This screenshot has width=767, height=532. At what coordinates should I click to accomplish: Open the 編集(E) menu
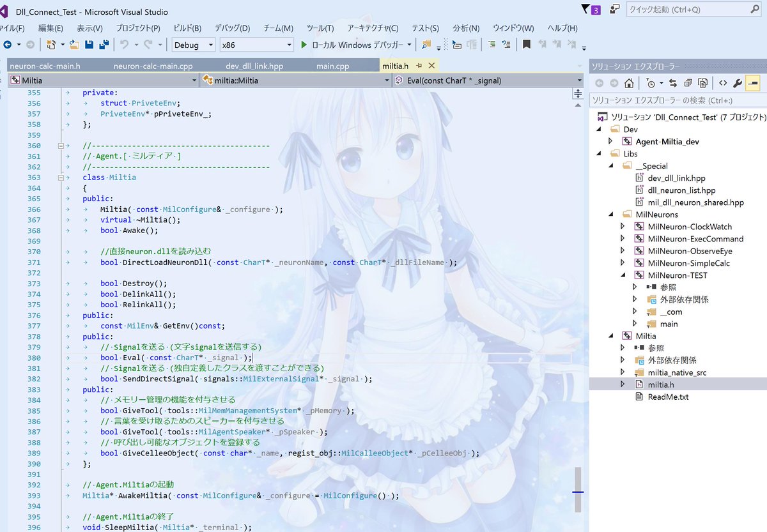click(x=50, y=28)
